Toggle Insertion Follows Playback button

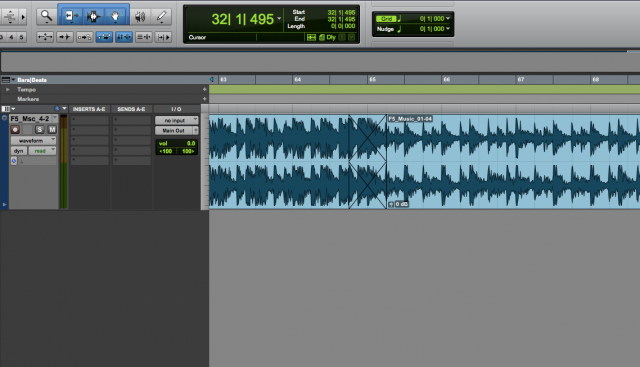tap(163, 37)
